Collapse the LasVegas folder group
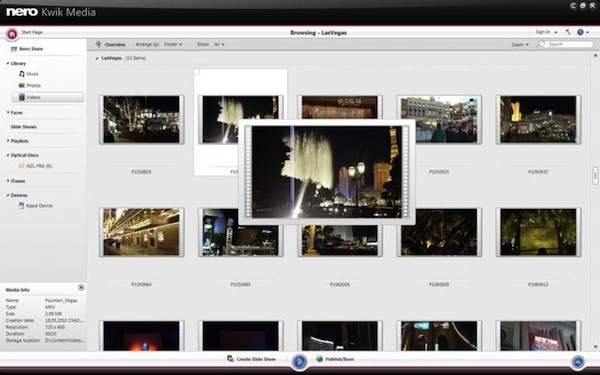The image size is (600, 375). [x=96, y=58]
